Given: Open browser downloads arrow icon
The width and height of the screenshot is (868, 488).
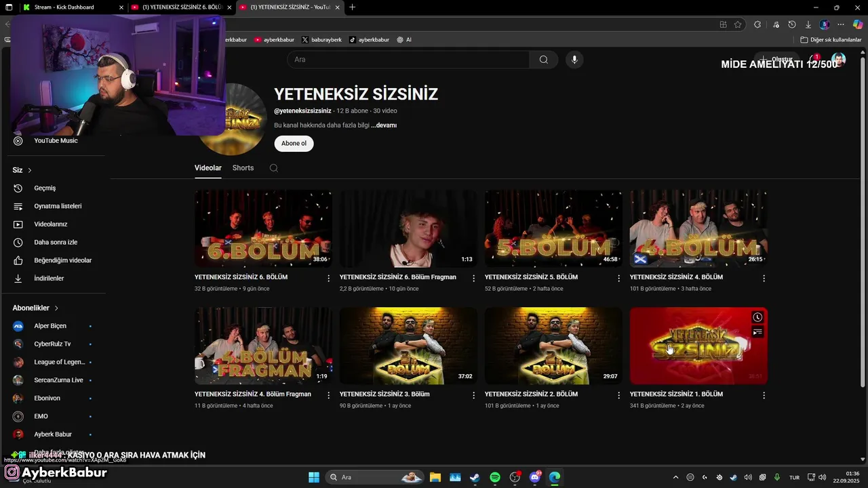Looking at the screenshot, I should tap(808, 24).
